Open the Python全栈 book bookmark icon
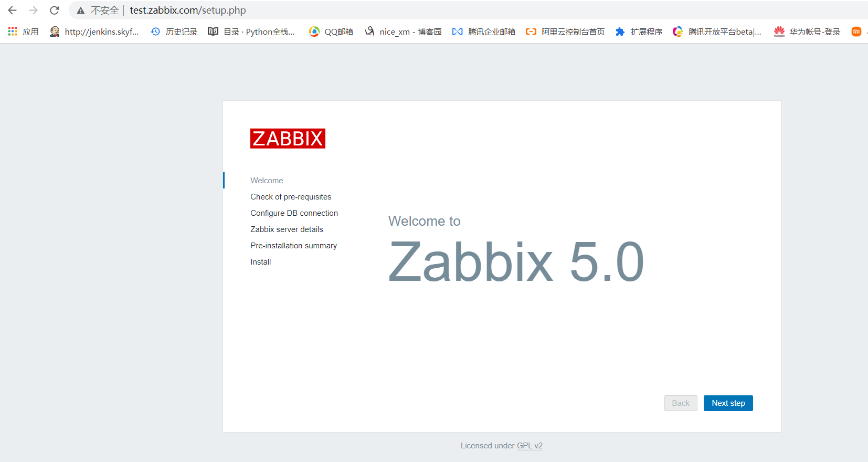 coord(213,31)
